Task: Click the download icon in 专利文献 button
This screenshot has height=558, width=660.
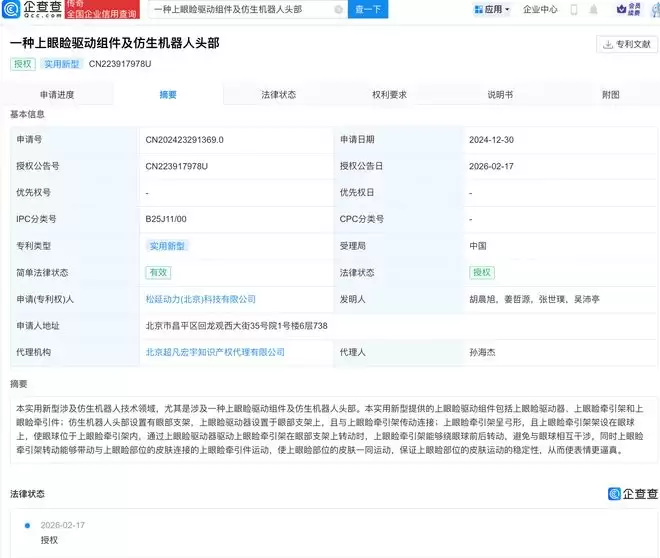Action: (x=607, y=44)
